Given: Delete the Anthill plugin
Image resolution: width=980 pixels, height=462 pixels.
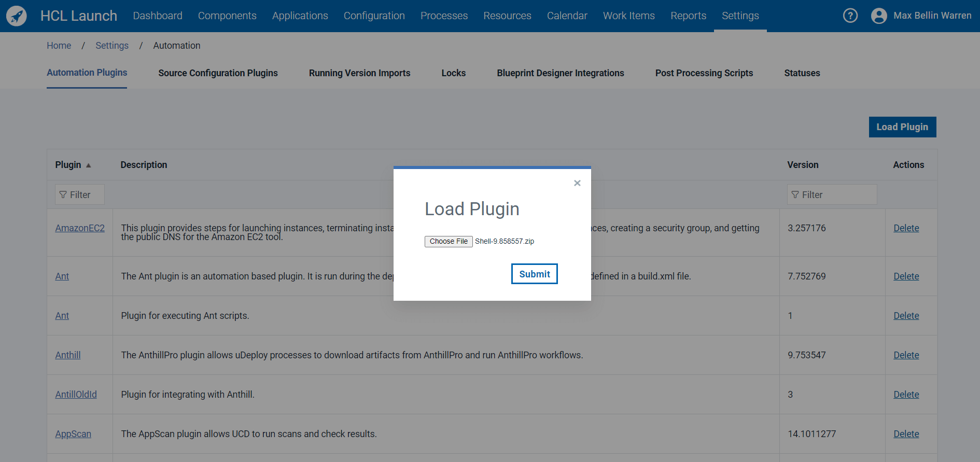Looking at the screenshot, I should (906, 355).
